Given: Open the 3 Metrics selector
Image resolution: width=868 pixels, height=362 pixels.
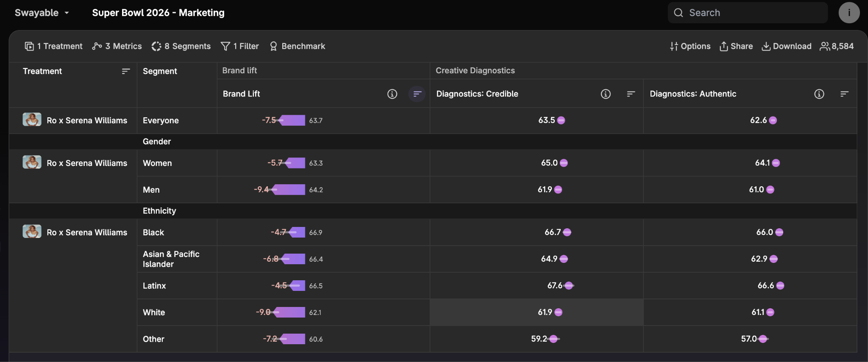Looking at the screenshot, I should tap(117, 46).
